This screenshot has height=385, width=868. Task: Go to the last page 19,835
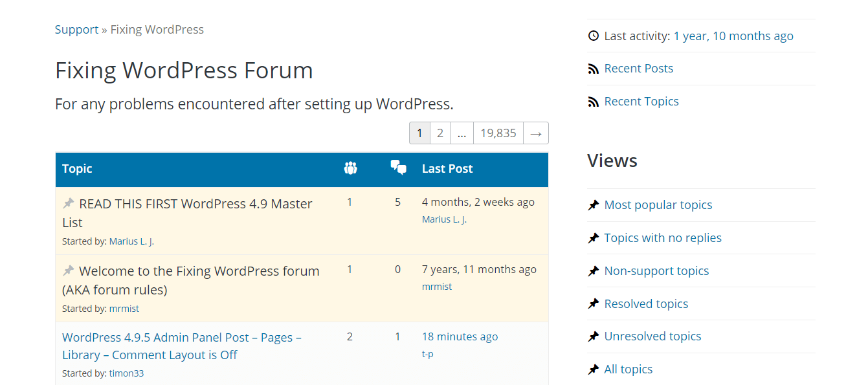click(498, 133)
